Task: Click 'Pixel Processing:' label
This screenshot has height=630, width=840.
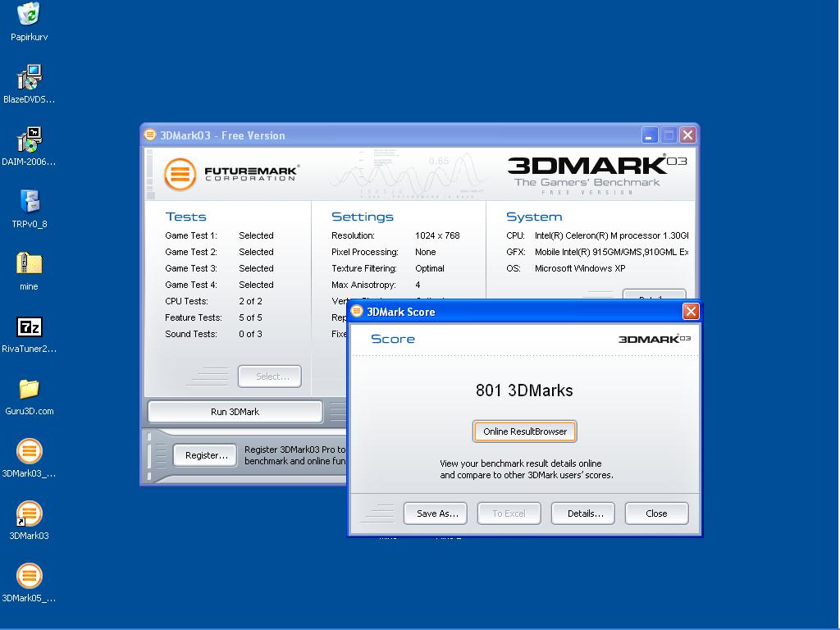Action: [x=365, y=252]
